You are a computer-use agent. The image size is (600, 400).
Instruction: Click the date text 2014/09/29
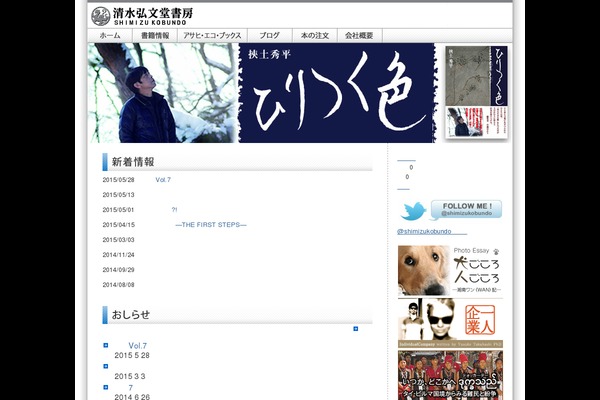[119, 270]
